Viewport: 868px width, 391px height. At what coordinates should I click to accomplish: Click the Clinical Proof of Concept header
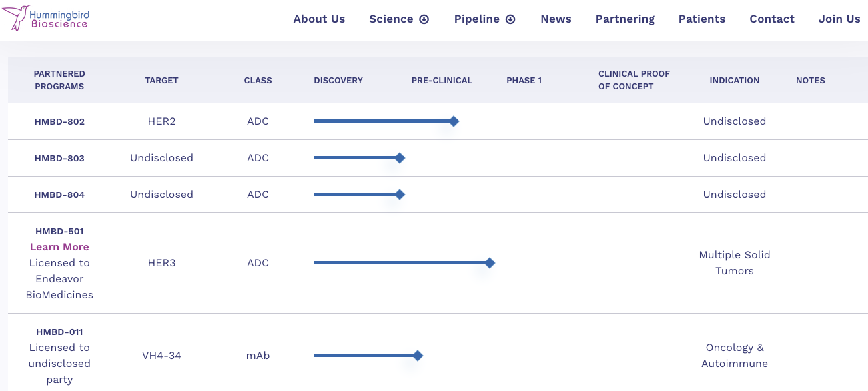[634, 80]
